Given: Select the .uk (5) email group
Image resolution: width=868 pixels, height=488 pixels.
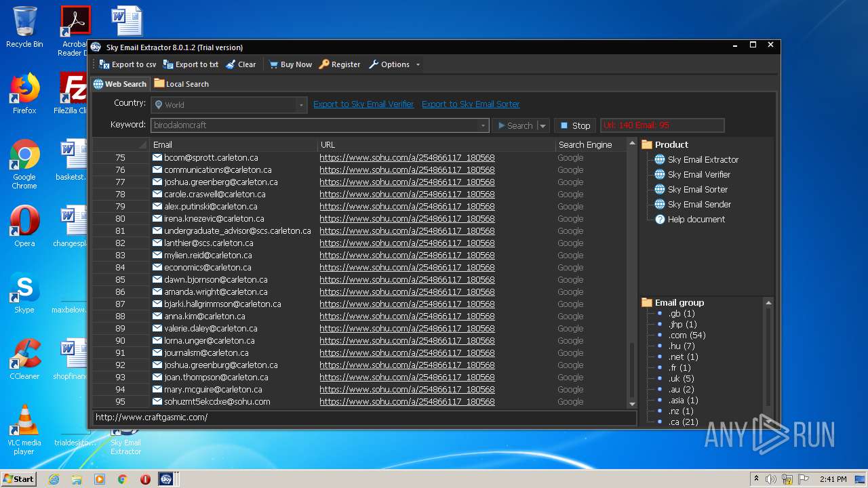Looking at the screenshot, I should click(x=681, y=379).
